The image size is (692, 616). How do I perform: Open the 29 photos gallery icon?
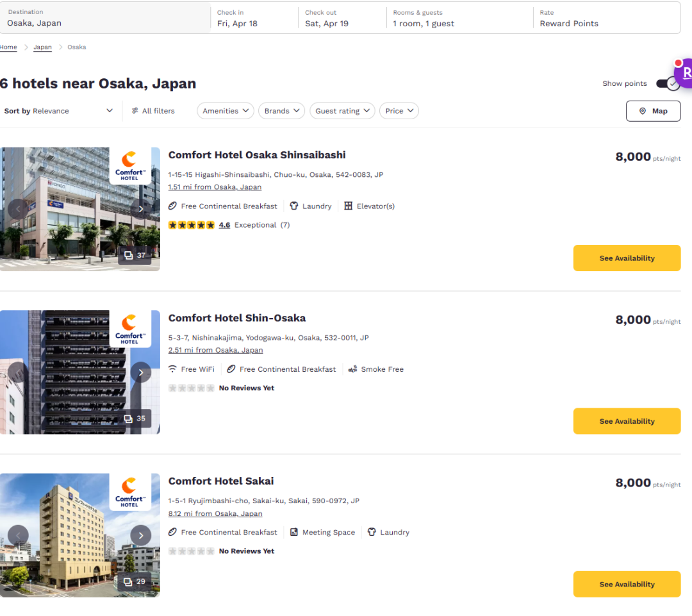coord(135,581)
